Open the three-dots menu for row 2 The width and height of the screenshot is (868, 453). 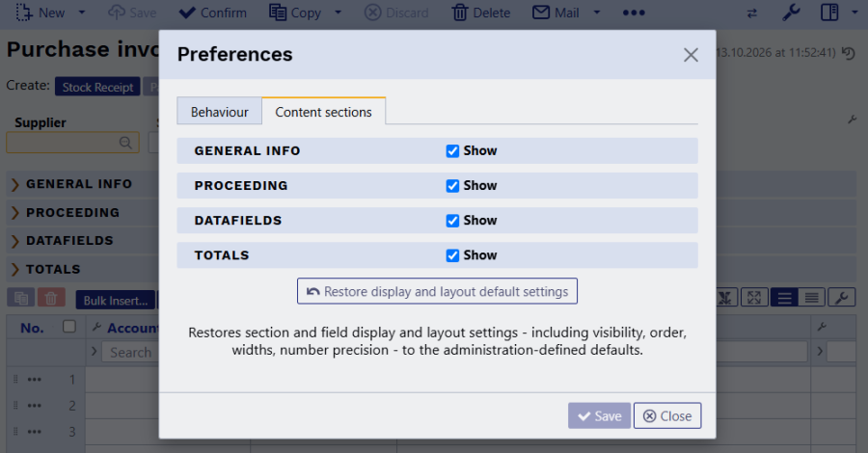click(x=35, y=406)
